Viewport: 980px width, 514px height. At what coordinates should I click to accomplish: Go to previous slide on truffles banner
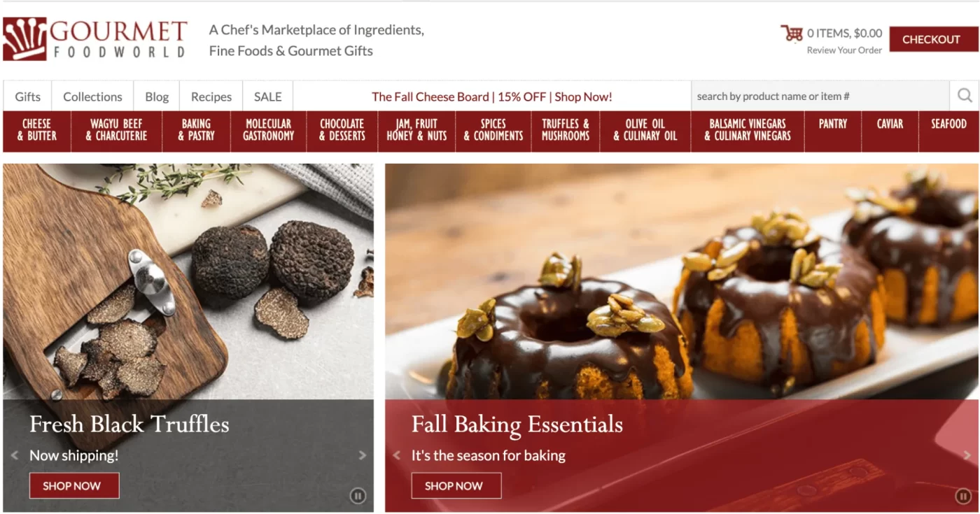point(15,455)
